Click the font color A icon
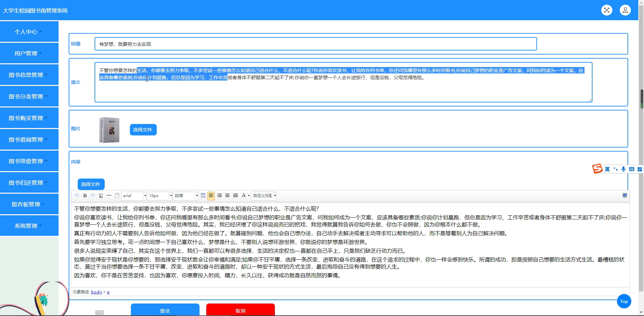The image size is (644, 316). point(244,195)
